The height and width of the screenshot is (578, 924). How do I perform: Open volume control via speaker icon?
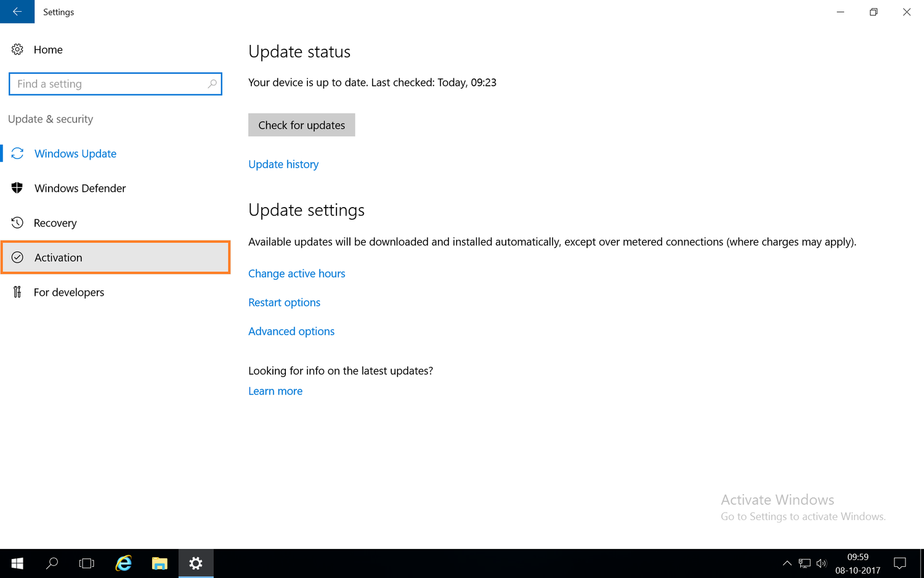(822, 563)
